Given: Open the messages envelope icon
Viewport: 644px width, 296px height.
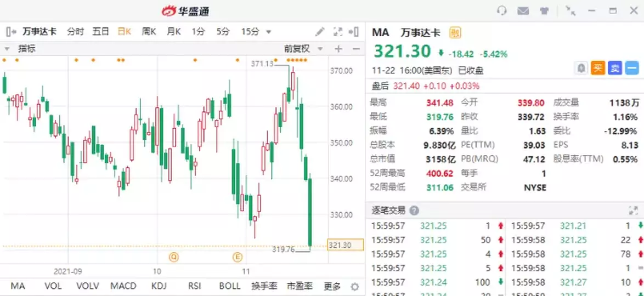Looking at the screenshot, I should [x=523, y=10].
